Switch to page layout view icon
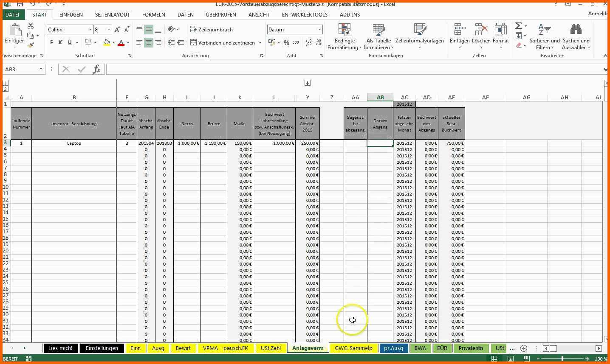 pyautogui.click(x=511, y=359)
